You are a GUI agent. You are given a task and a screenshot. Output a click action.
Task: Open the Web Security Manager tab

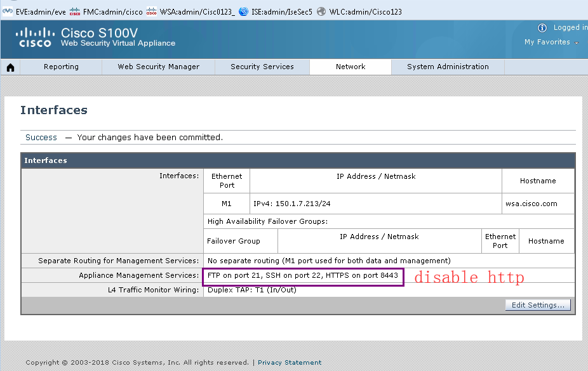point(158,66)
